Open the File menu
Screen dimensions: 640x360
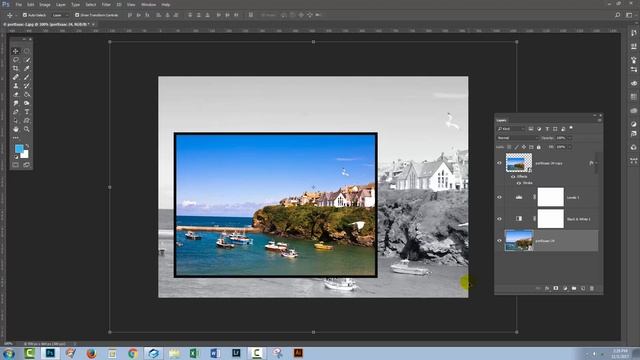click(x=18, y=4)
